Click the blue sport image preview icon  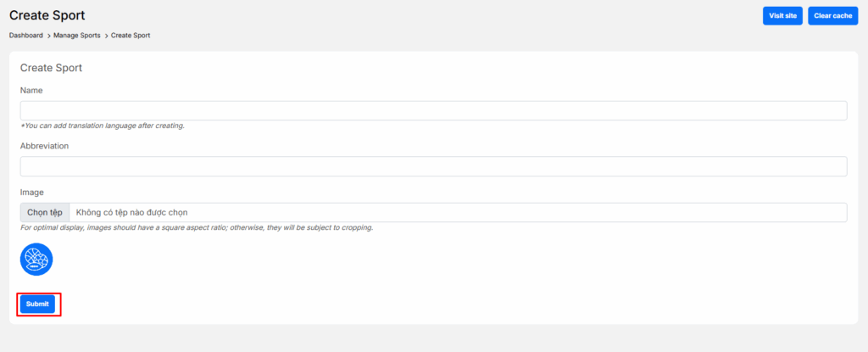click(36, 260)
